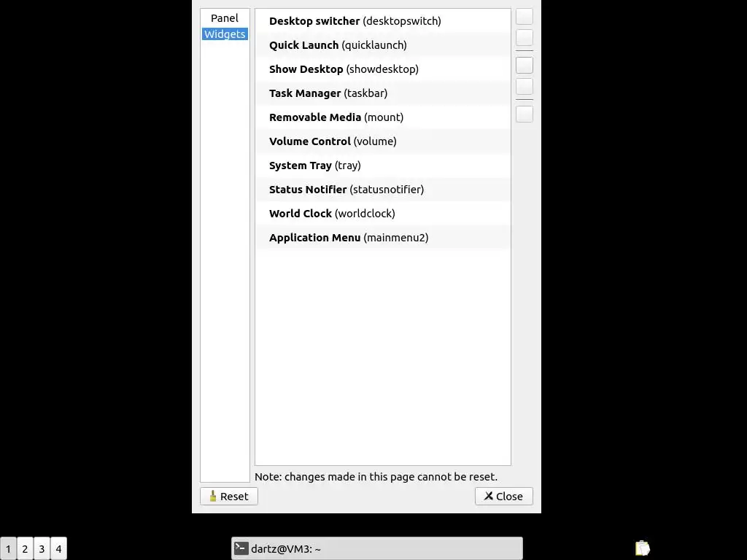Click the Reset button

click(228, 496)
